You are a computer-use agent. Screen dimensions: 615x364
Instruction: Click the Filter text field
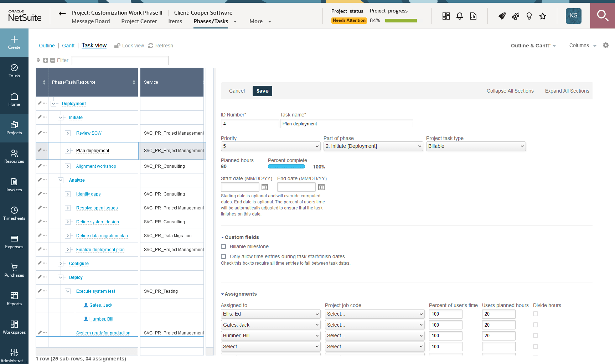(x=120, y=61)
